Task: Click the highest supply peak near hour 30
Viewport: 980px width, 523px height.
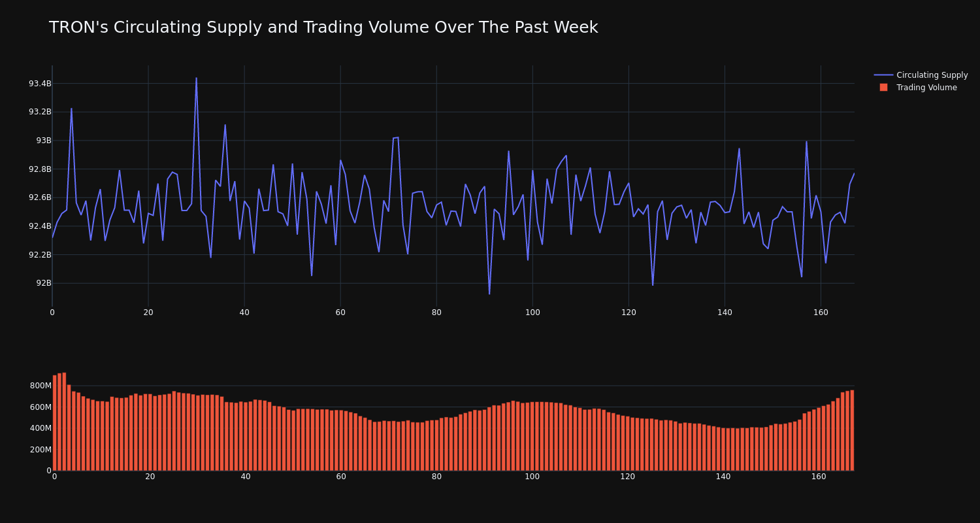Action: pyautogui.click(x=196, y=78)
